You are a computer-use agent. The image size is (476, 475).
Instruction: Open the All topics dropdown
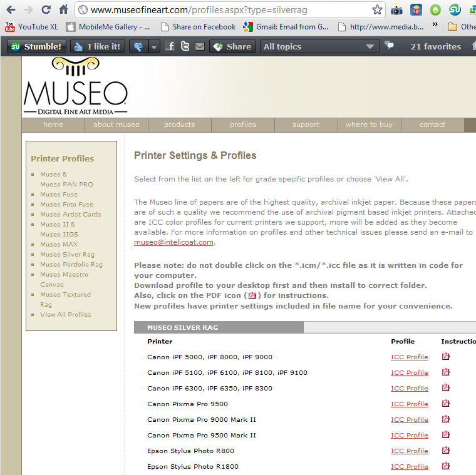(x=319, y=46)
